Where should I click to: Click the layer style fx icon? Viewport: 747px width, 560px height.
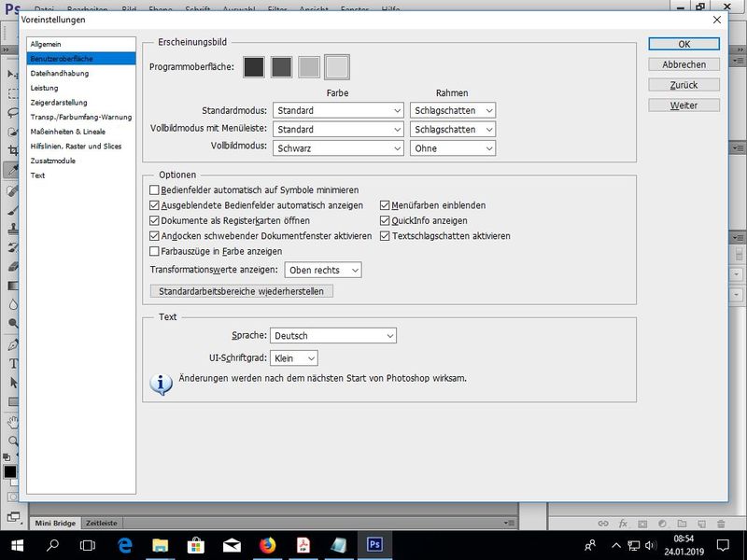tap(623, 524)
